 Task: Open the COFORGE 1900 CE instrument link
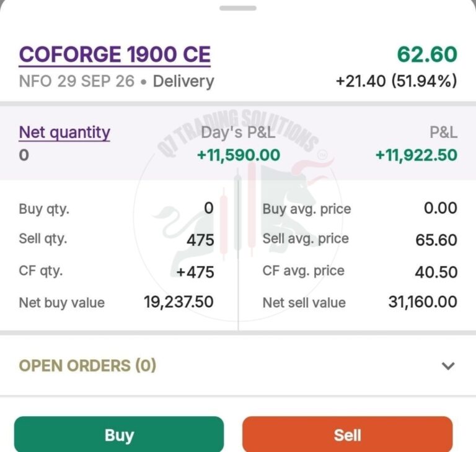coord(115,55)
